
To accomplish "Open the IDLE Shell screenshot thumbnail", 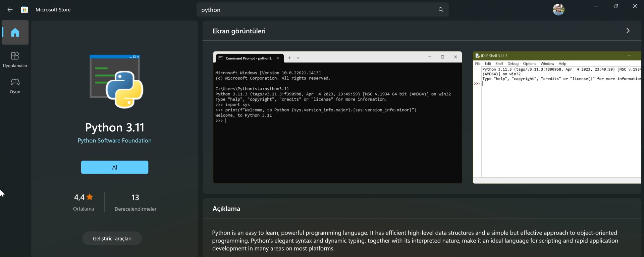I will (557, 118).
